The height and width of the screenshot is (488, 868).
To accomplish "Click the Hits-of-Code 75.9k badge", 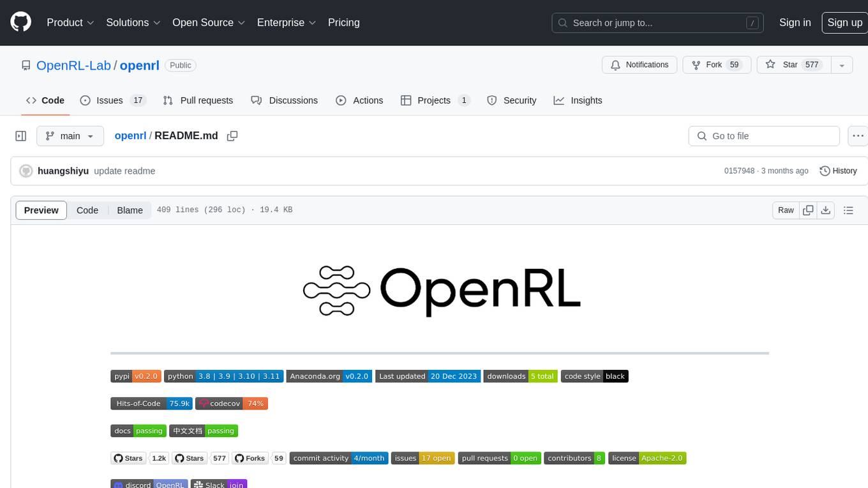I will [151, 404].
